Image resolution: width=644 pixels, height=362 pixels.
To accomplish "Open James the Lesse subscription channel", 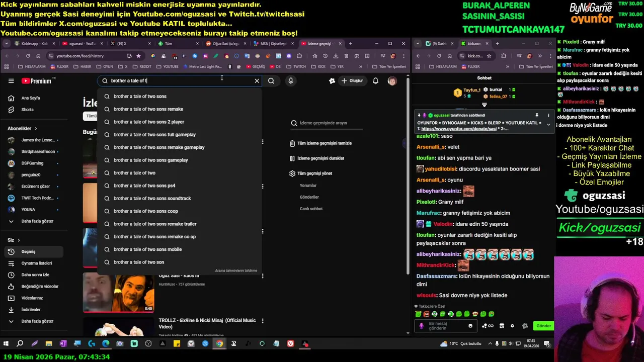I will pyautogui.click(x=33, y=140).
